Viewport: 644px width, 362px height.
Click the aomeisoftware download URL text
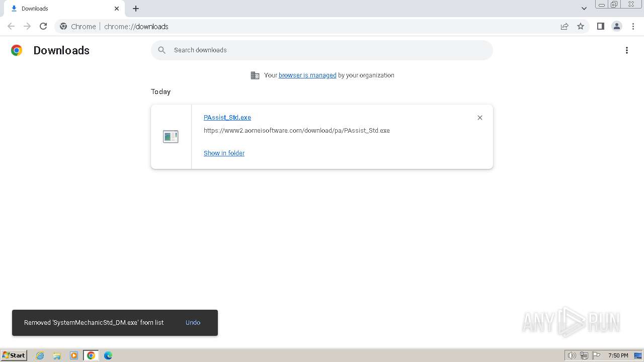click(297, 130)
